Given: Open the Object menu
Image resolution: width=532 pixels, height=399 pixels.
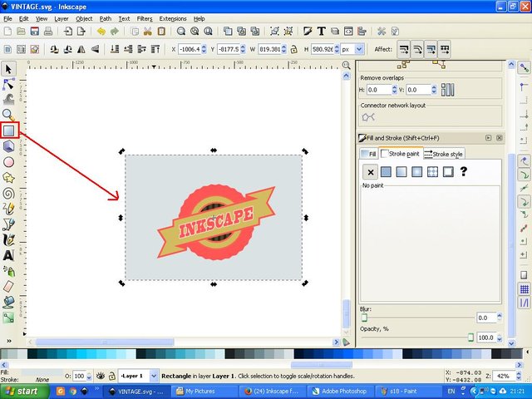Looking at the screenshot, I should pos(84,19).
